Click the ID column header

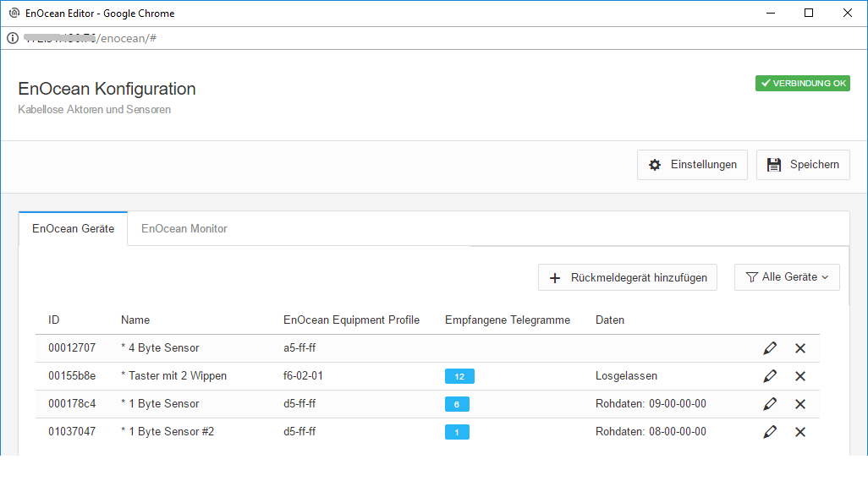point(53,320)
